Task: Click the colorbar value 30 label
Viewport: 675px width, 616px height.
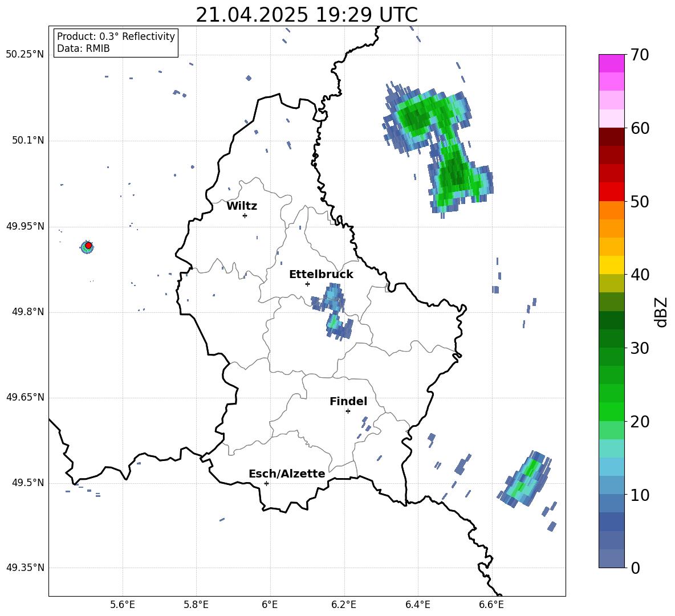Action: click(640, 348)
